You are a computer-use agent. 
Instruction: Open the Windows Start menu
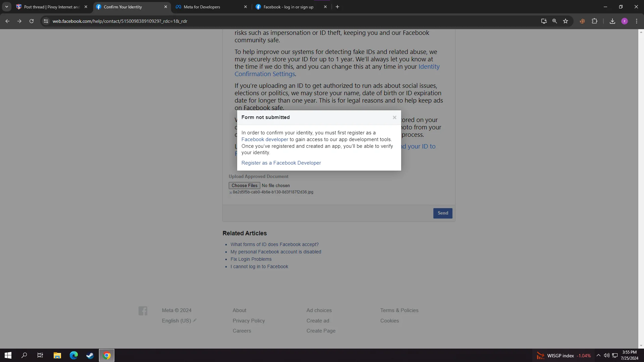[x=8, y=355]
